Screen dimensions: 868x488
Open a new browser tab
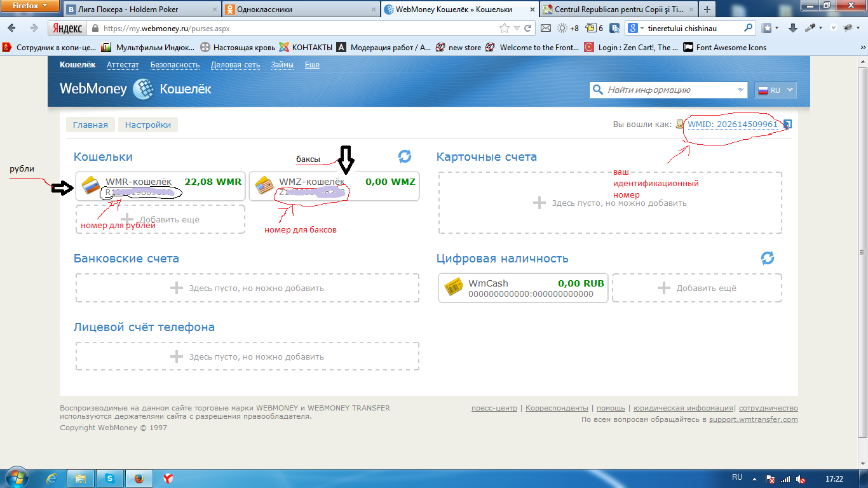707,10
